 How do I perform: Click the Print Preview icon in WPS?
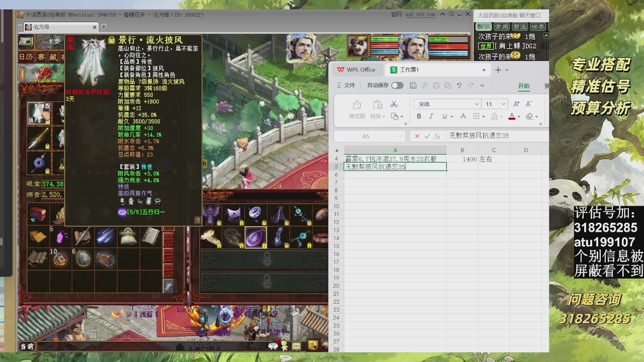pyautogui.click(x=448, y=85)
